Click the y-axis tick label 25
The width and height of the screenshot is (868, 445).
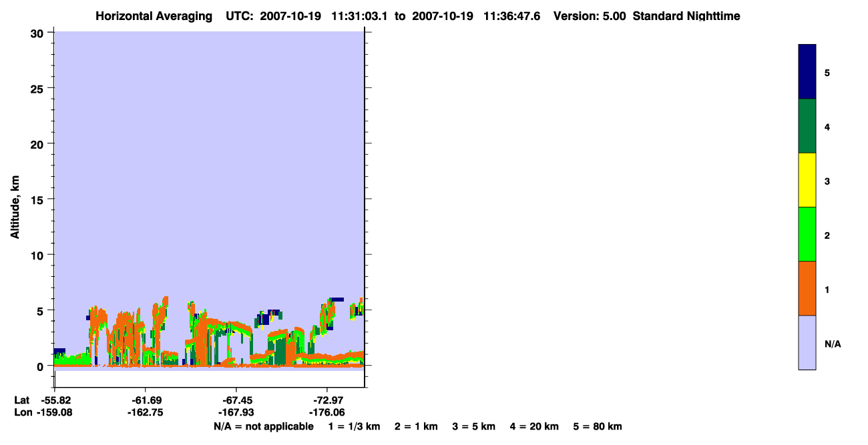click(x=39, y=88)
